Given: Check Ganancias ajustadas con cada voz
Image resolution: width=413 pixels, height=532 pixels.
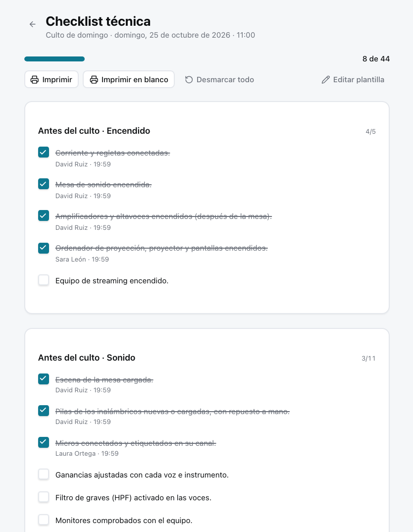Looking at the screenshot, I should (x=44, y=475).
